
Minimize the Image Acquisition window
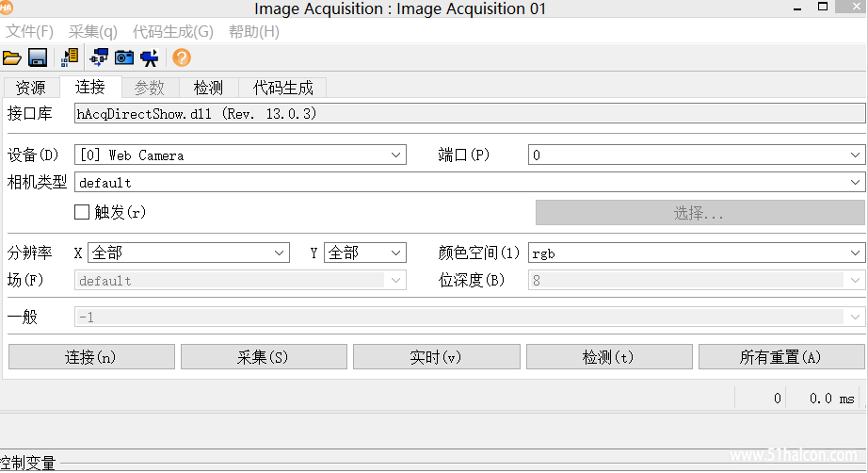pyautogui.click(x=797, y=8)
